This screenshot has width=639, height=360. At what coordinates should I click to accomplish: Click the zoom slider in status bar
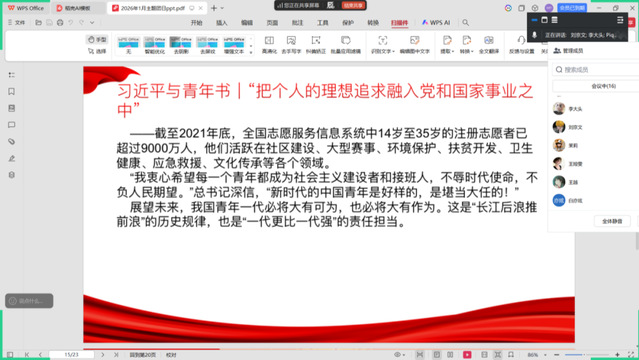click(587, 355)
